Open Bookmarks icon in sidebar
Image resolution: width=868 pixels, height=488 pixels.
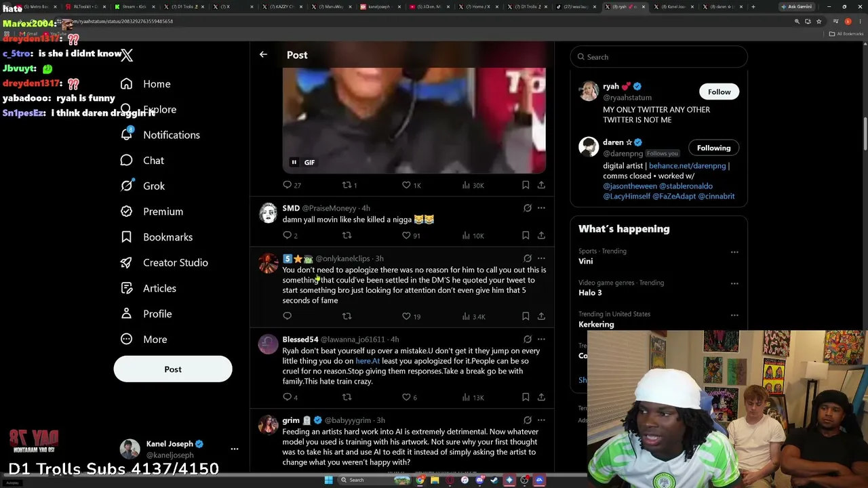126,237
